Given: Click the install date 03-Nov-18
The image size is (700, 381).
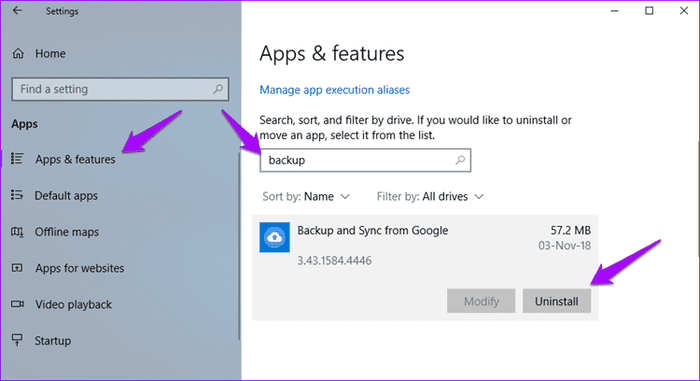Looking at the screenshot, I should tap(564, 246).
